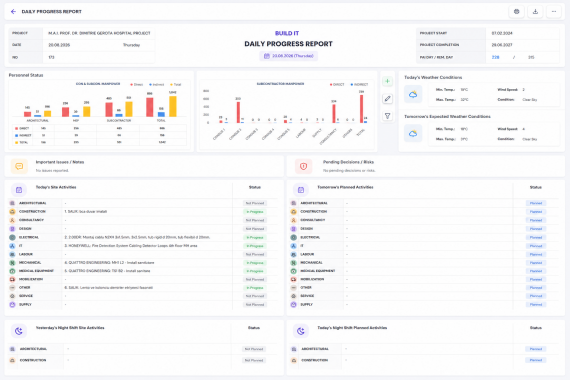Viewport: 570px width, 380px height.
Task: Click Architectural icon in Today's Site Activities
Action: 12,203
